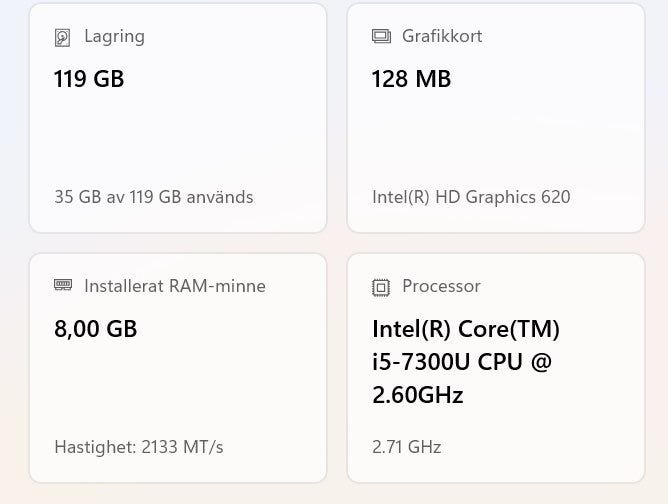Image resolution: width=668 pixels, height=504 pixels.
Task: Click the Processor chip icon
Action: [x=381, y=287]
